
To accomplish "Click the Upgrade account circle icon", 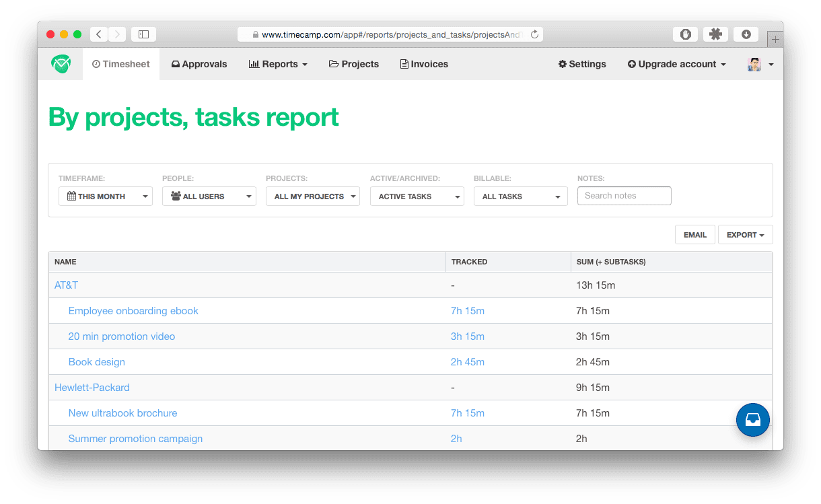I will (x=631, y=63).
